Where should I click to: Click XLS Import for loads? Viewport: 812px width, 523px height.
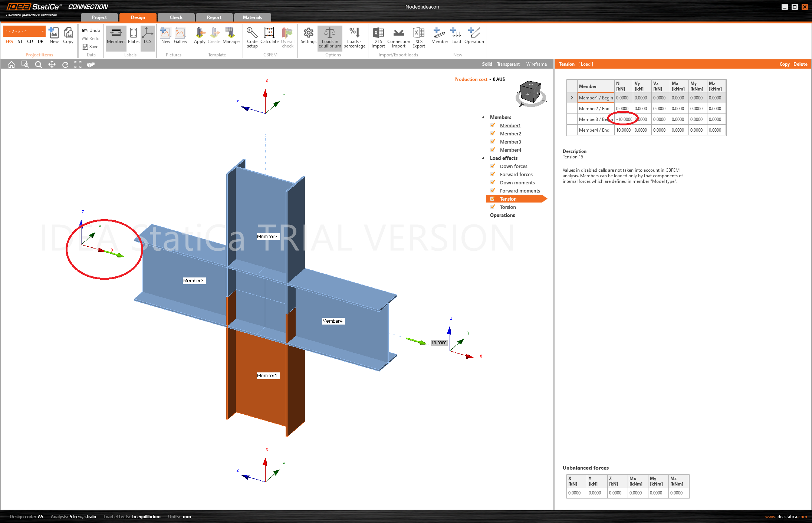[378, 37]
